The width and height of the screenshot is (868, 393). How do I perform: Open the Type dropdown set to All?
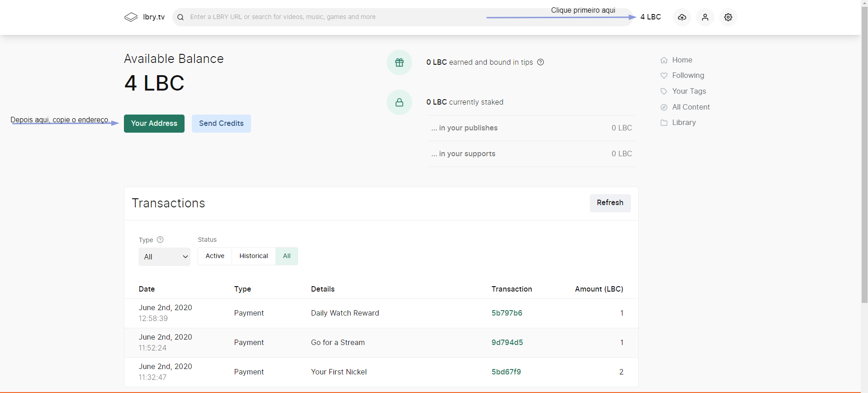(165, 257)
